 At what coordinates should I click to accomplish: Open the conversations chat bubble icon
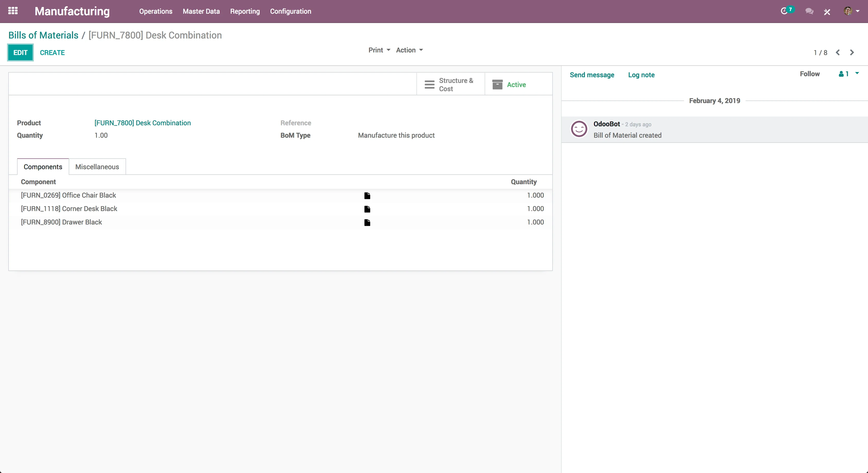[809, 11]
